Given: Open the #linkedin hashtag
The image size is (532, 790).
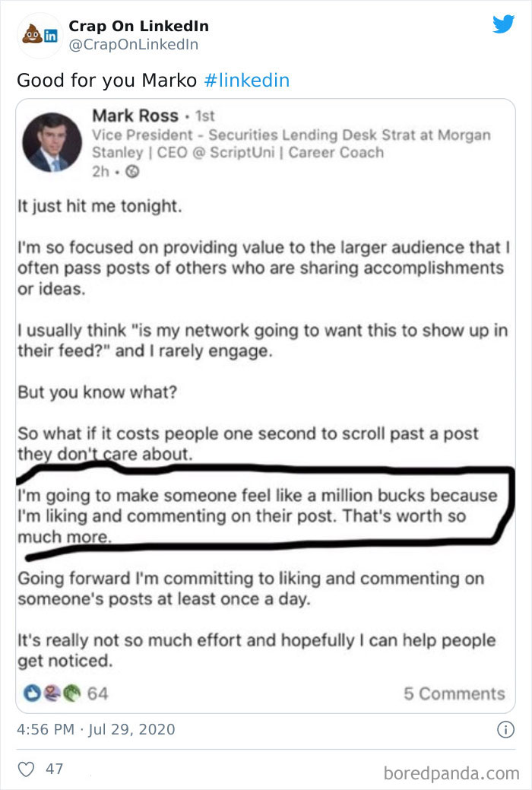Looking at the screenshot, I should click(x=249, y=79).
